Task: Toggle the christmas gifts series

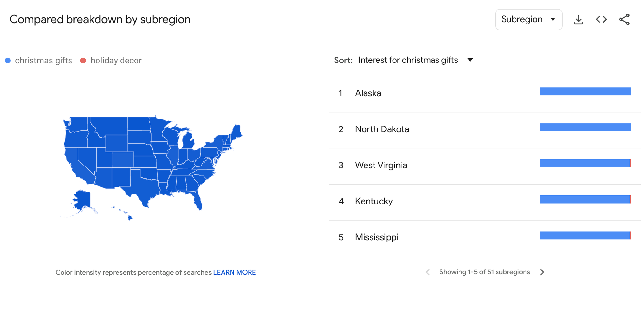Action: [39, 60]
